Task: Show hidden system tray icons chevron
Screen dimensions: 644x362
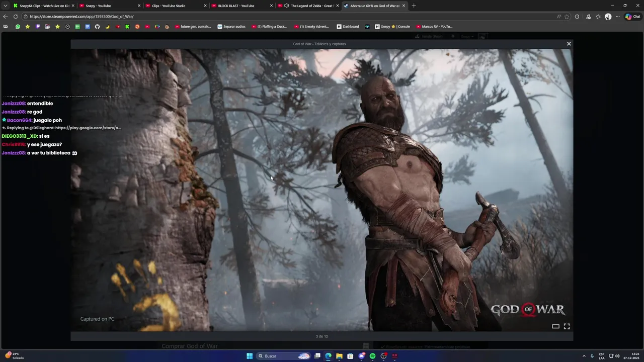Action: point(584,356)
